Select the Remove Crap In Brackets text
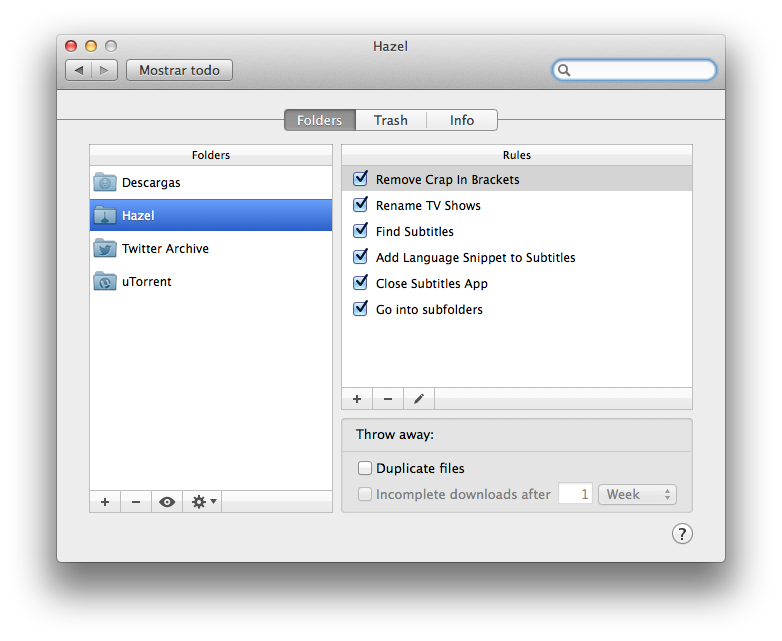Screen dimensions: 782x641 (x=448, y=180)
